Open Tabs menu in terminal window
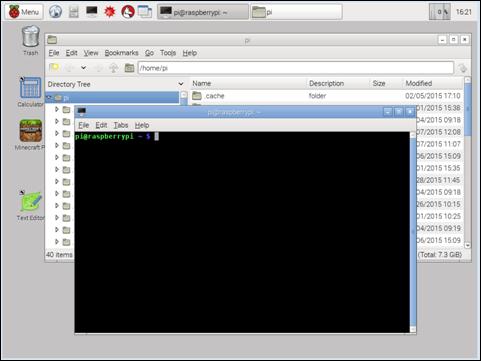The height and width of the screenshot is (361, 481). tap(121, 125)
